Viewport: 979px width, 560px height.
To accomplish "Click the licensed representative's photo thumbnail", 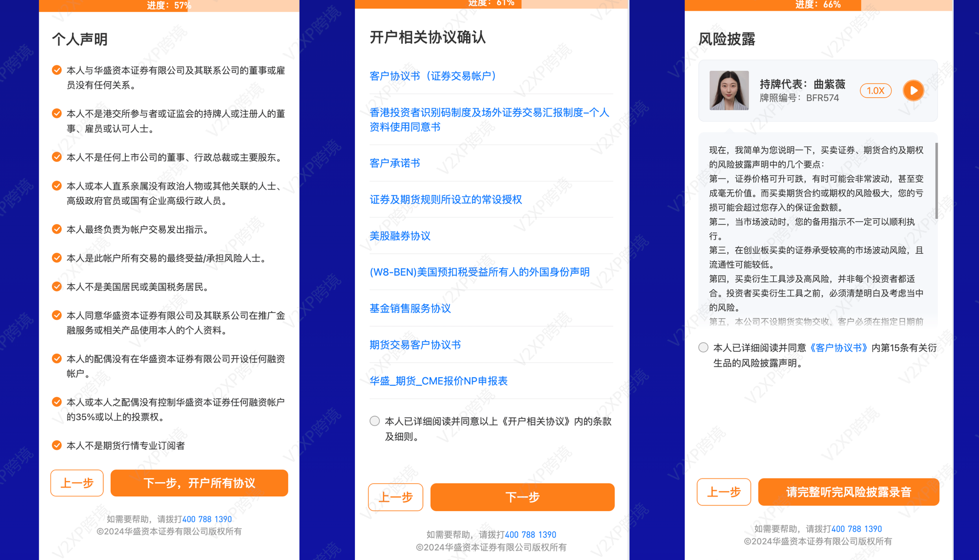I will (x=729, y=90).
